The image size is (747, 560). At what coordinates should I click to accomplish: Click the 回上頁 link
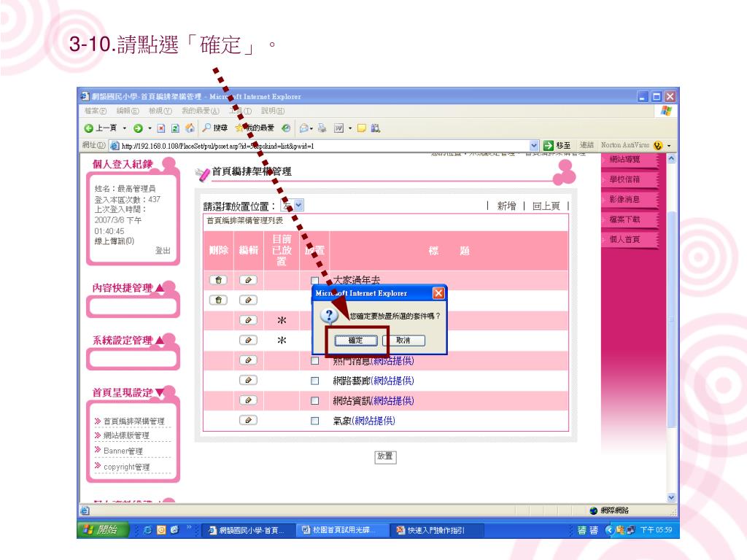(x=546, y=206)
